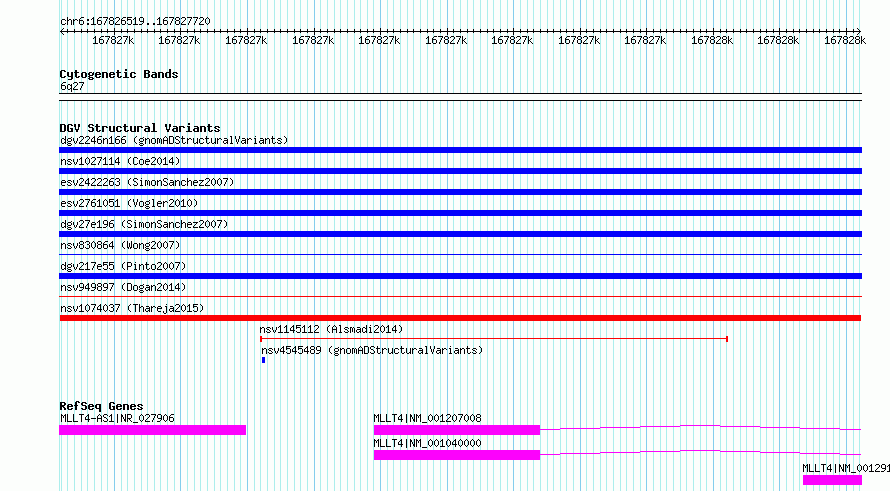The width and height of the screenshot is (890, 491).
Task: Click the magenta exon bar of NM_001040000
Action: pos(457,455)
